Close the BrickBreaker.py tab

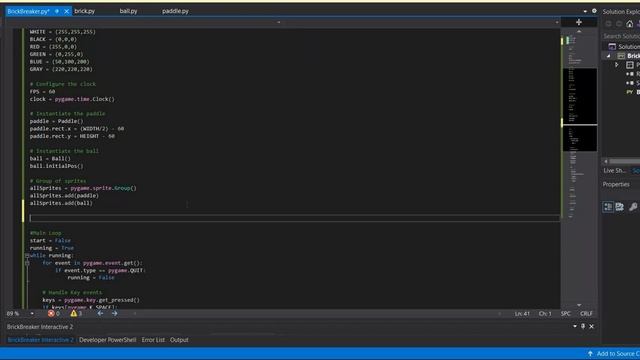[x=67, y=11]
